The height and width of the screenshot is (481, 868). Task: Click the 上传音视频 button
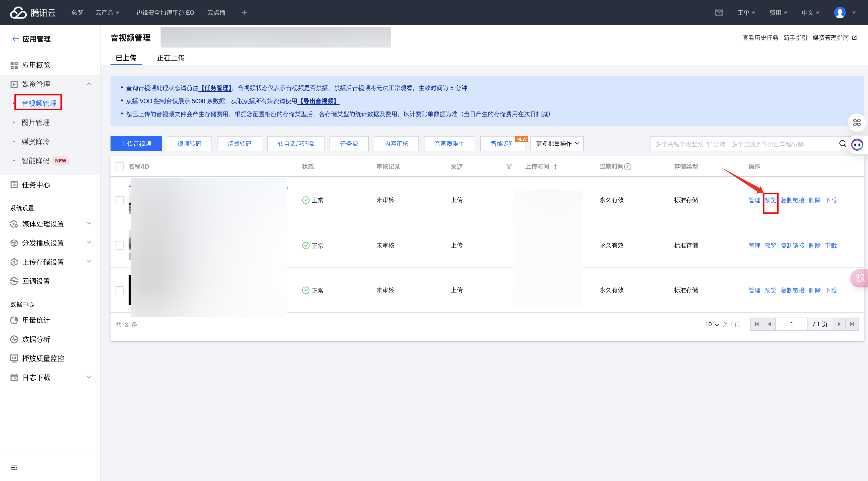click(x=136, y=144)
